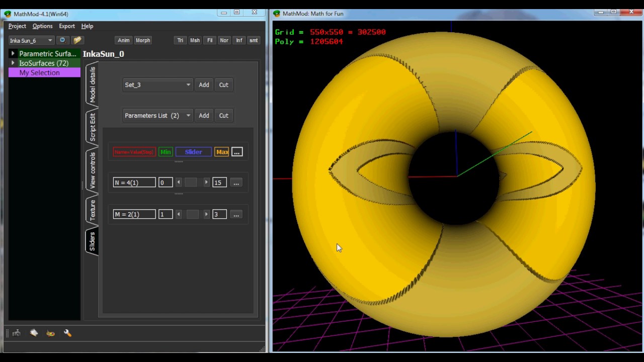Image resolution: width=644 pixels, height=362 pixels.
Task: Click the ellipsis button in slider header row
Action: [x=236, y=152]
